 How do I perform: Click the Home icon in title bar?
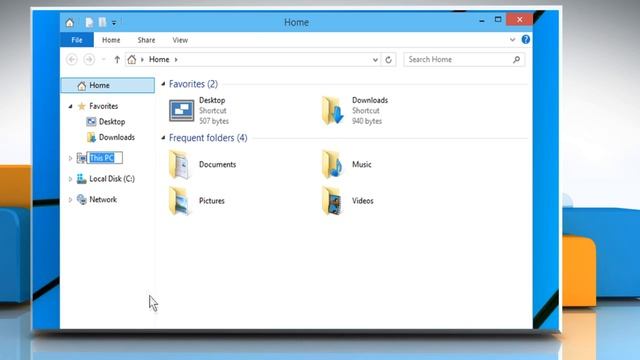70,22
